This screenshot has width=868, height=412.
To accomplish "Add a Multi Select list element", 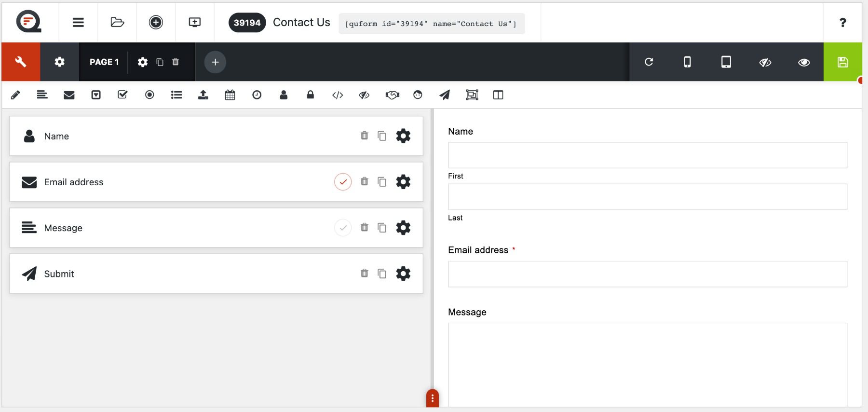I will click(176, 95).
